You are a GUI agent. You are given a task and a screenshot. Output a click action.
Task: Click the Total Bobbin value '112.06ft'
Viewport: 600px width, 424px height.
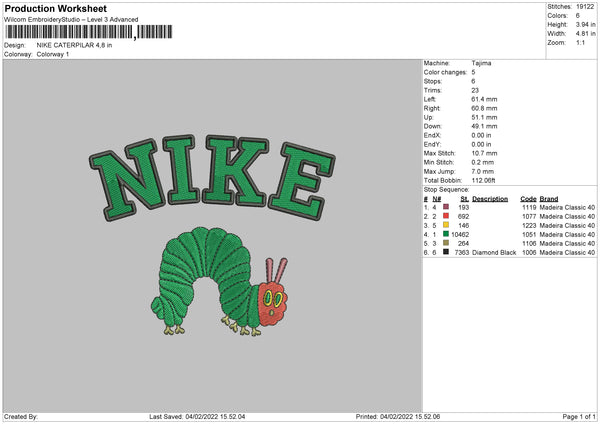point(483,180)
